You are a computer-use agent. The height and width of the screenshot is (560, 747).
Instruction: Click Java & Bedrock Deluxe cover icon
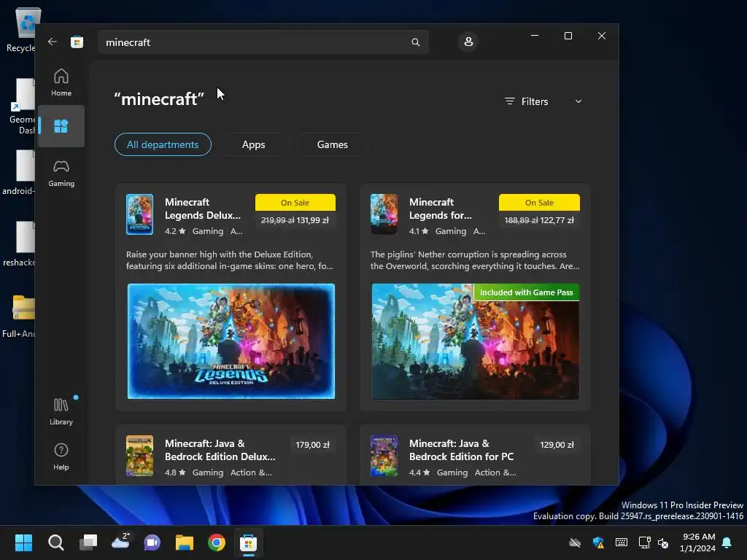[139, 456]
